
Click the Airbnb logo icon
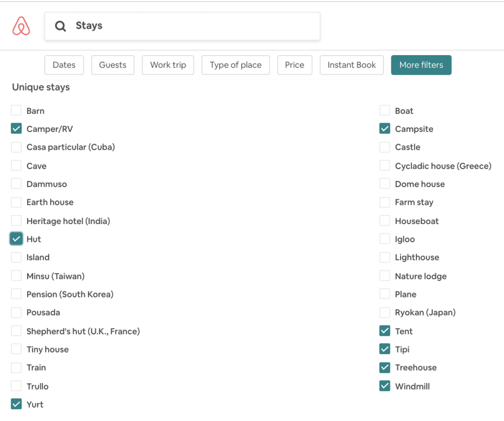tap(21, 26)
